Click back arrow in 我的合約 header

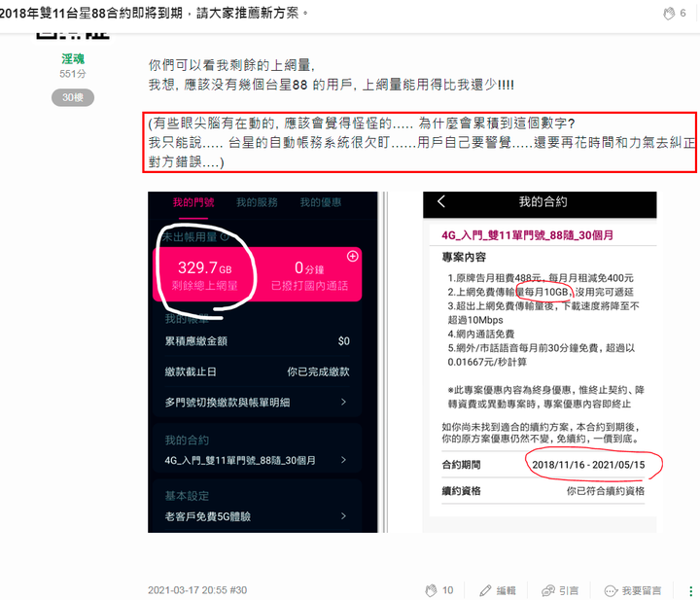[441, 201]
